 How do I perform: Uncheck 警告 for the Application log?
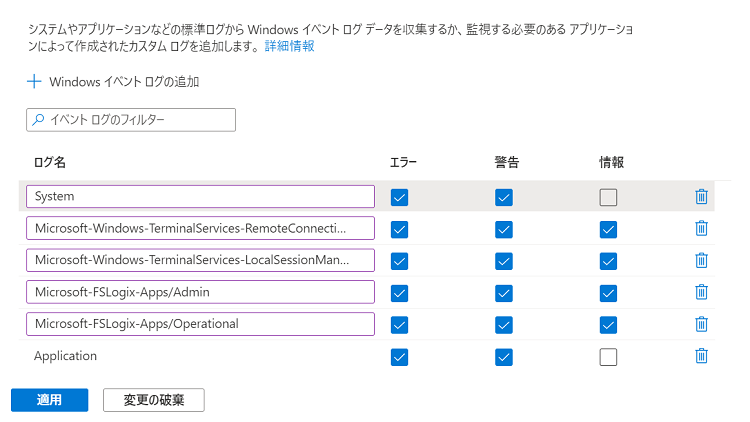(x=504, y=356)
